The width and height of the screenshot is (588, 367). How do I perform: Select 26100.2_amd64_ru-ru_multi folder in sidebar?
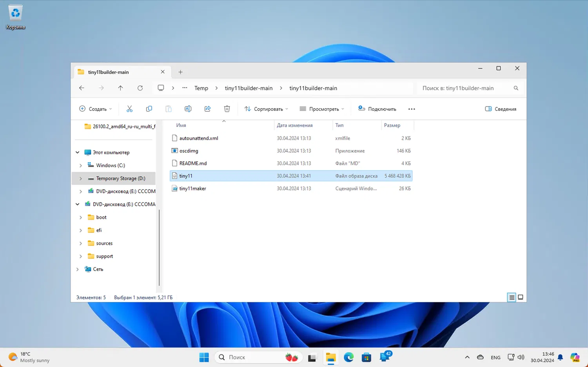pyautogui.click(x=120, y=127)
